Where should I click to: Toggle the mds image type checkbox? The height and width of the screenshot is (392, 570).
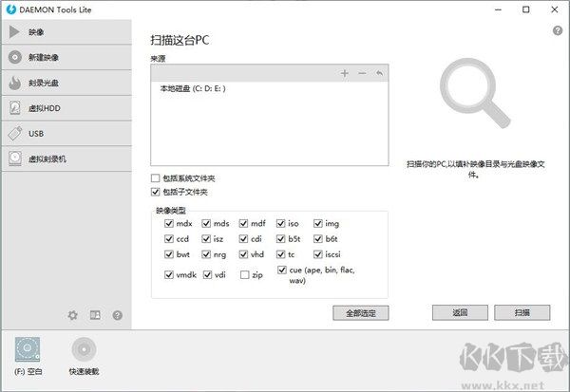coord(206,223)
